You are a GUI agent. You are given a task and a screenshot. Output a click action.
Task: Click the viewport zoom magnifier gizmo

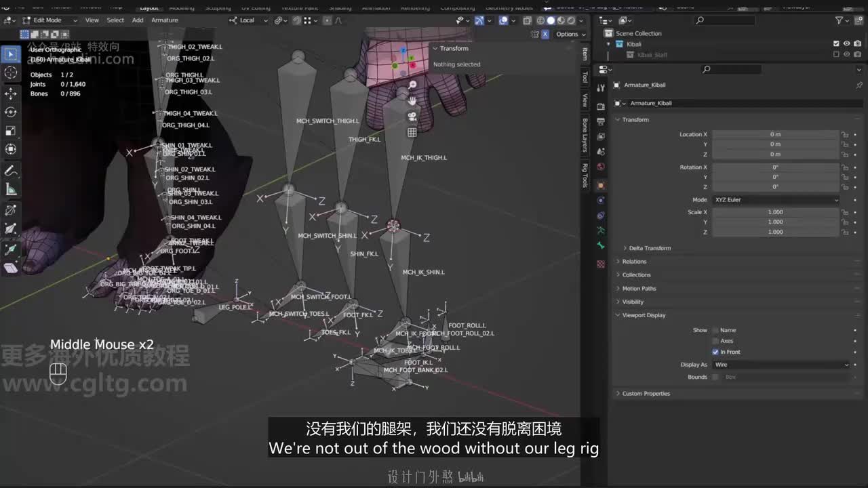(412, 85)
